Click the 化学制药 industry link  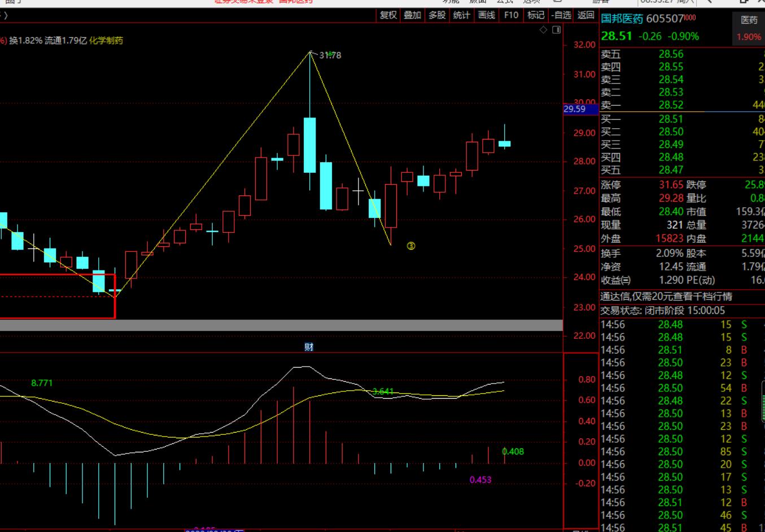point(106,41)
